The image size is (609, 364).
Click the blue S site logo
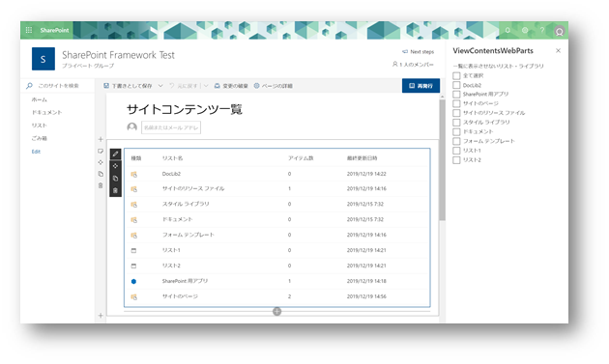coord(43,59)
